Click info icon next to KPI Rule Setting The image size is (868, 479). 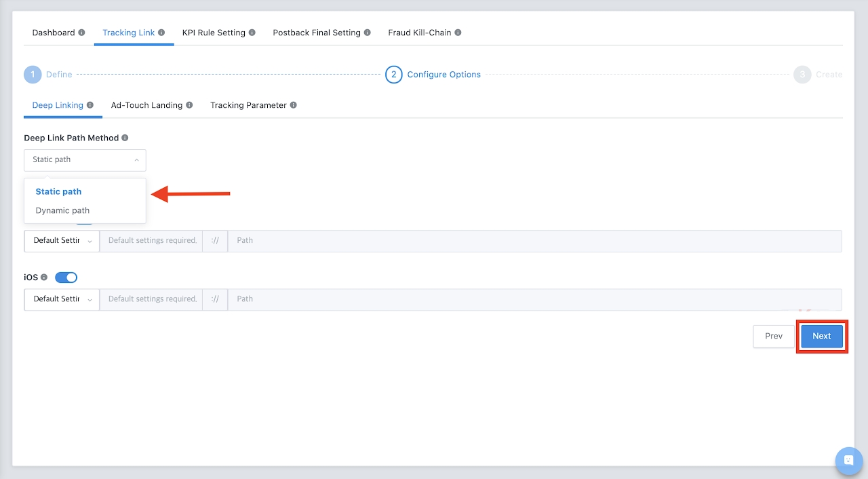point(252,33)
